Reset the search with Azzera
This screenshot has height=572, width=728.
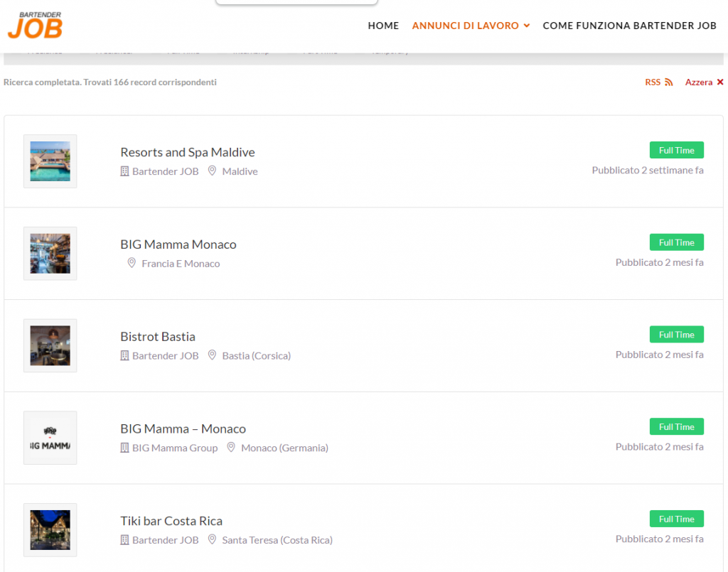pos(704,82)
